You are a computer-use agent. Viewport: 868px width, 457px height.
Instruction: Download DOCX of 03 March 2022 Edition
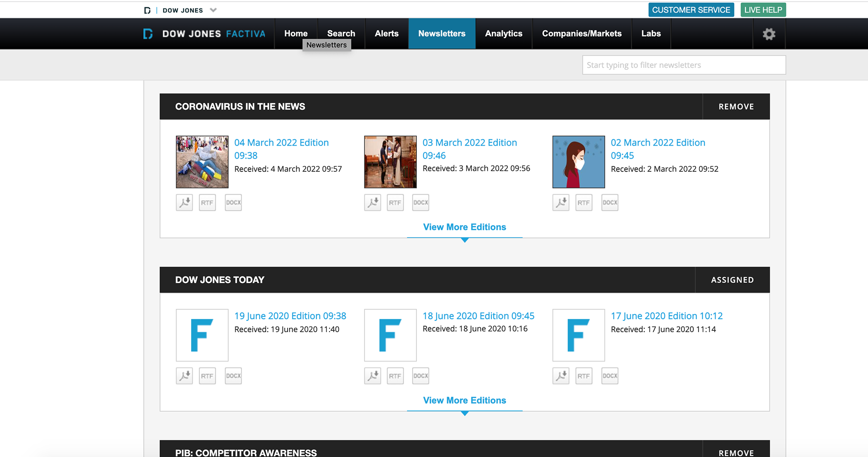[420, 203]
